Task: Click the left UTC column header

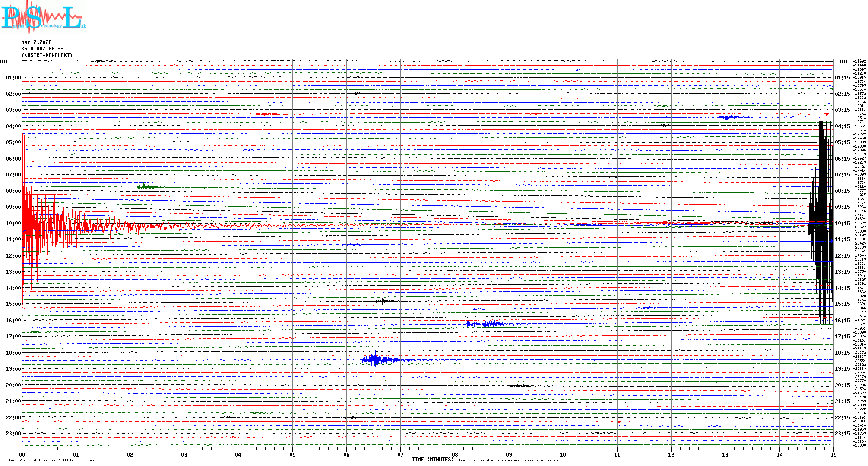Action: click(4, 62)
